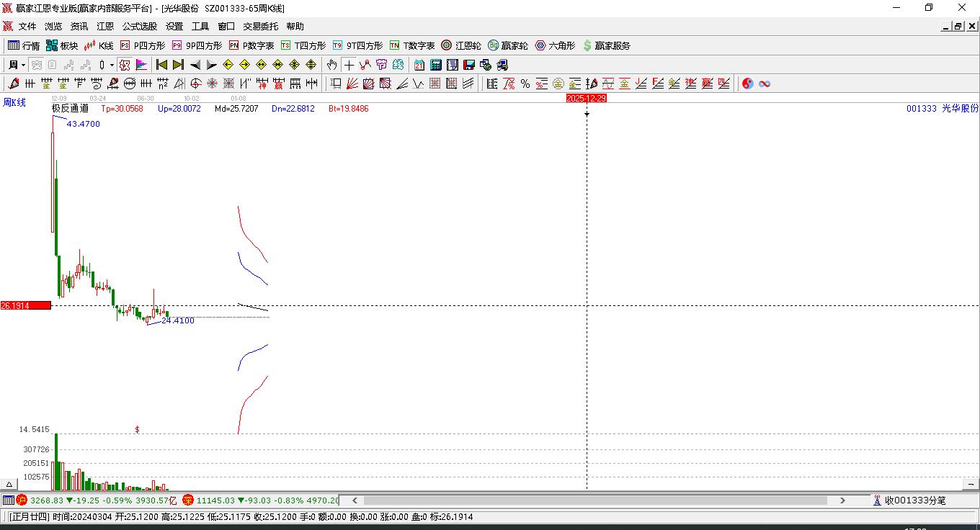Screen dimensions: 980x530
Task: Open 赢家服务 with the dollar icon
Action: 606,45
